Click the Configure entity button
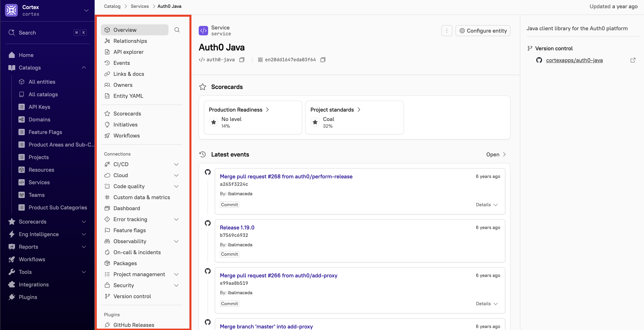The height and width of the screenshot is (330, 644). (x=483, y=30)
